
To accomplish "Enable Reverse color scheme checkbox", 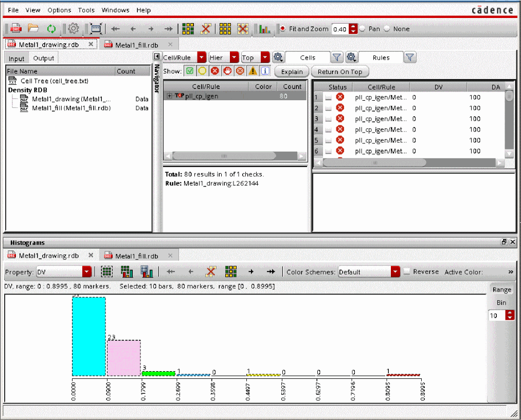I will coord(406,271).
